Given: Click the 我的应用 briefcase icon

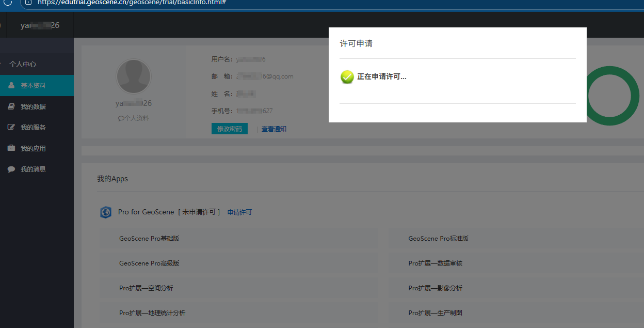Looking at the screenshot, I should (x=11, y=148).
